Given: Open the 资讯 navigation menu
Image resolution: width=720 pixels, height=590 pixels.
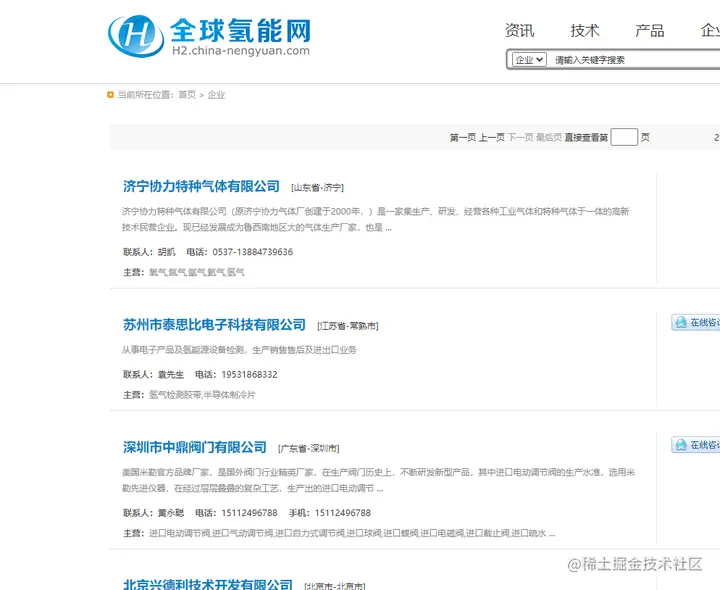Looking at the screenshot, I should coord(519,30).
